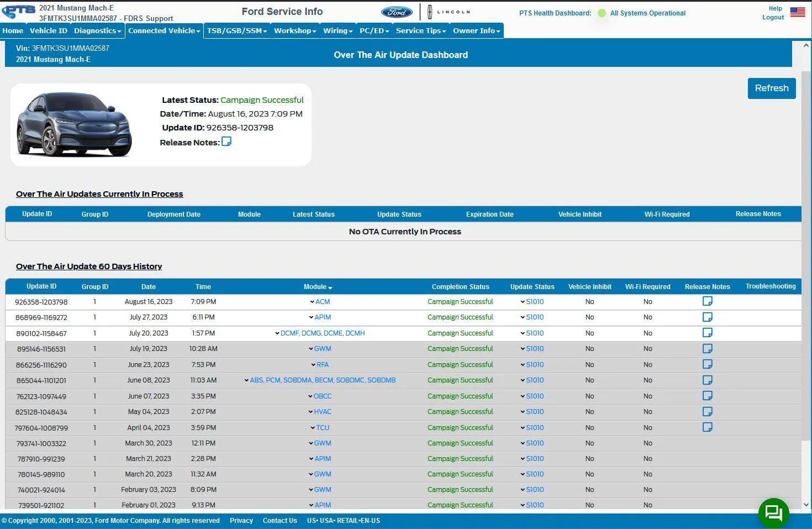Click the green PTS health status indicator
The image size is (812, 529).
point(602,13)
